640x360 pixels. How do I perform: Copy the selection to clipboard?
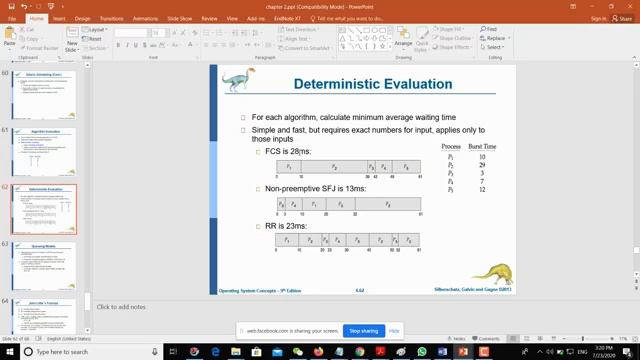(x=29, y=39)
